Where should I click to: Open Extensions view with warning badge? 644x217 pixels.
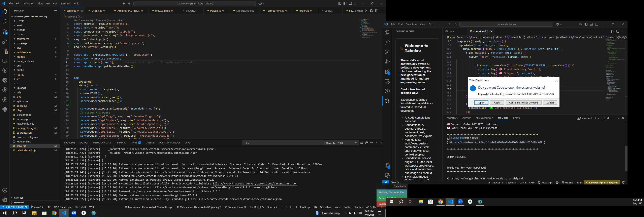point(5,51)
